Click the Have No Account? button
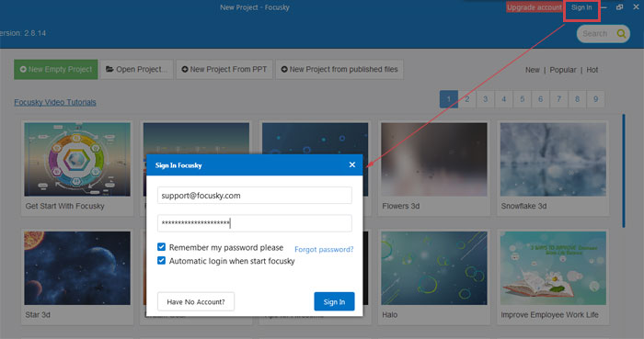 click(x=196, y=301)
